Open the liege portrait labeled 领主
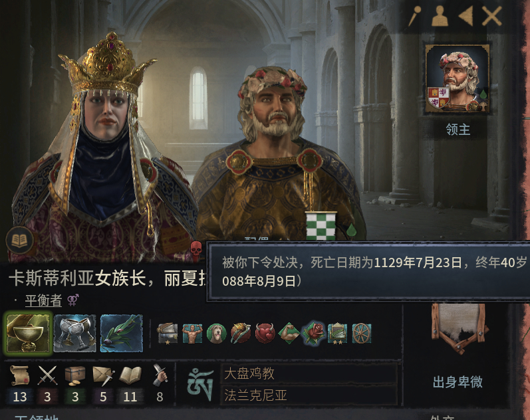The image size is (530, 420). pyautogui.click(x=458, y=78)
